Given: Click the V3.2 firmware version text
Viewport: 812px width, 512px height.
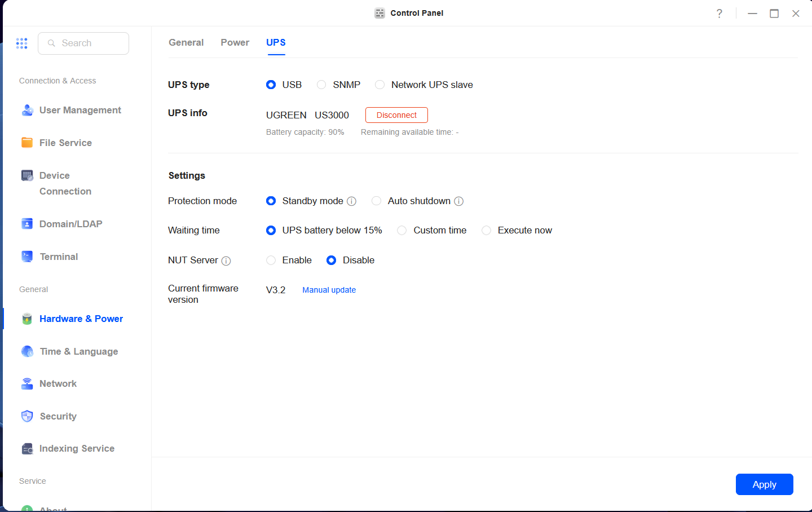Looking at the screenshot, I should click(276, 290).
